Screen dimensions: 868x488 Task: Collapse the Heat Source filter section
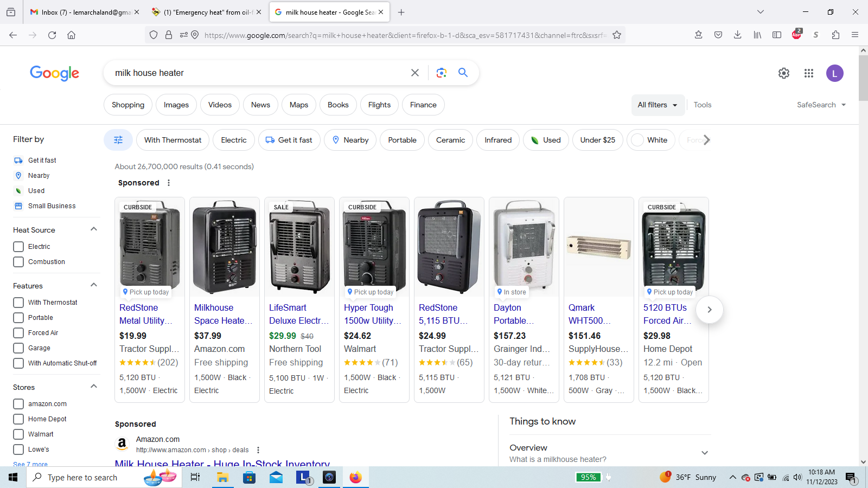tap(94, 229)
